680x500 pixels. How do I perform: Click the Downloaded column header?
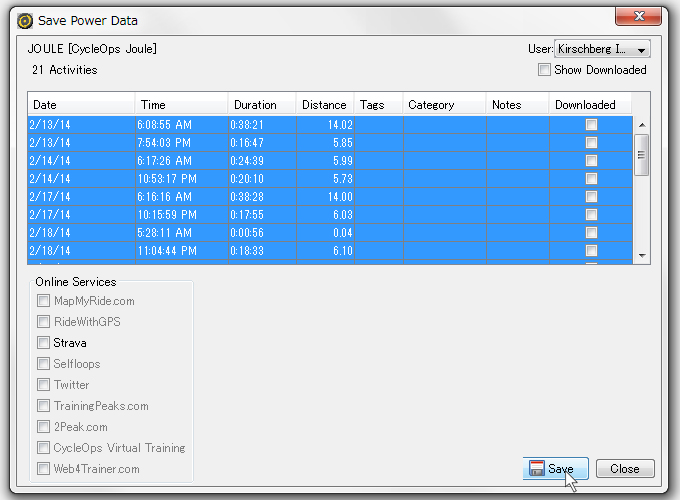(590, 105)
